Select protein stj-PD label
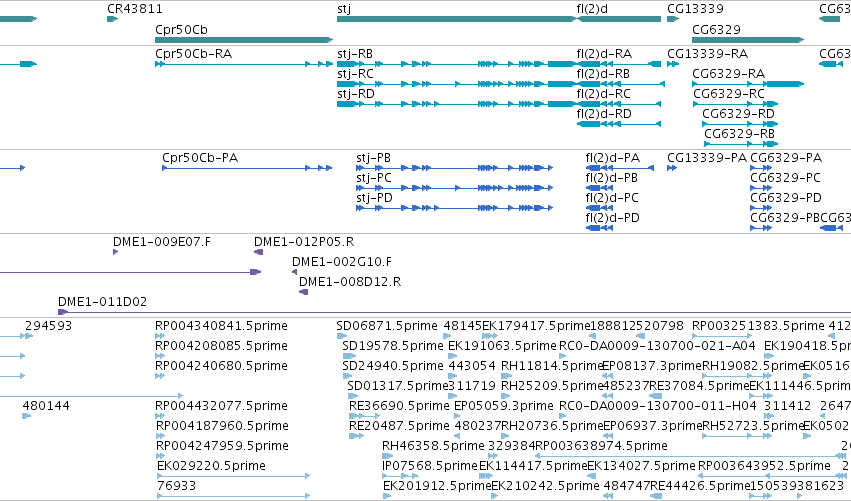The width and height of the screenshot is (851, 501). tap(374, 198)
